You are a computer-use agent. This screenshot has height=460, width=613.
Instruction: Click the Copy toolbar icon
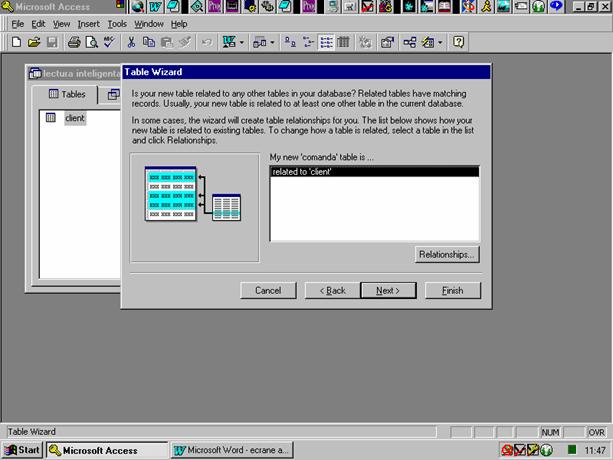click(148, 42)
